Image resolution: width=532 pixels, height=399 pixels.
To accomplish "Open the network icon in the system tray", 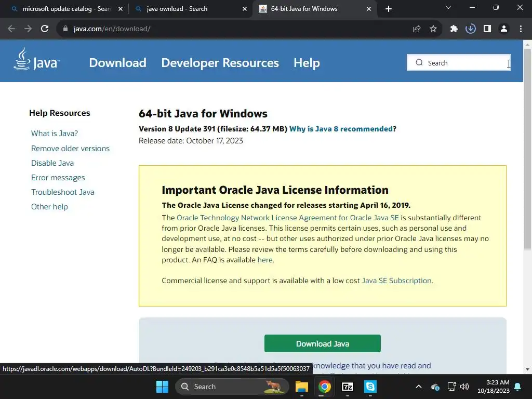I will 451,387.
